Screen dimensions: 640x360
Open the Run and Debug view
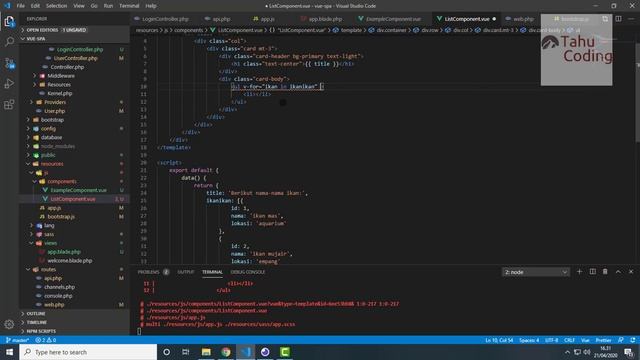pos(9,84)
